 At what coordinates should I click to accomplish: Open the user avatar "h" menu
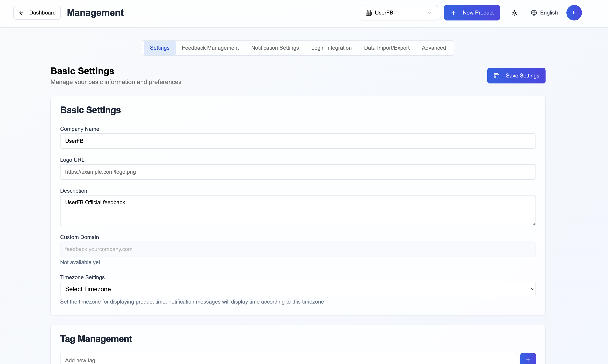pos(574,13)
